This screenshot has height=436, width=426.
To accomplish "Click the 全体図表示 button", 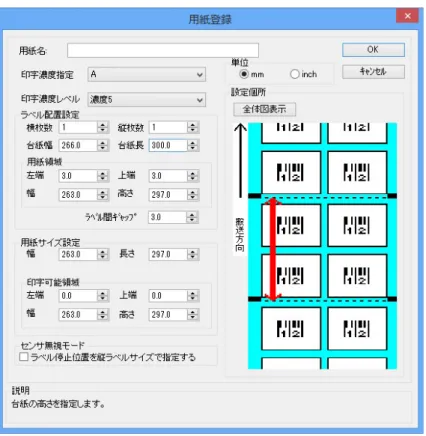I will click(264, 109).
